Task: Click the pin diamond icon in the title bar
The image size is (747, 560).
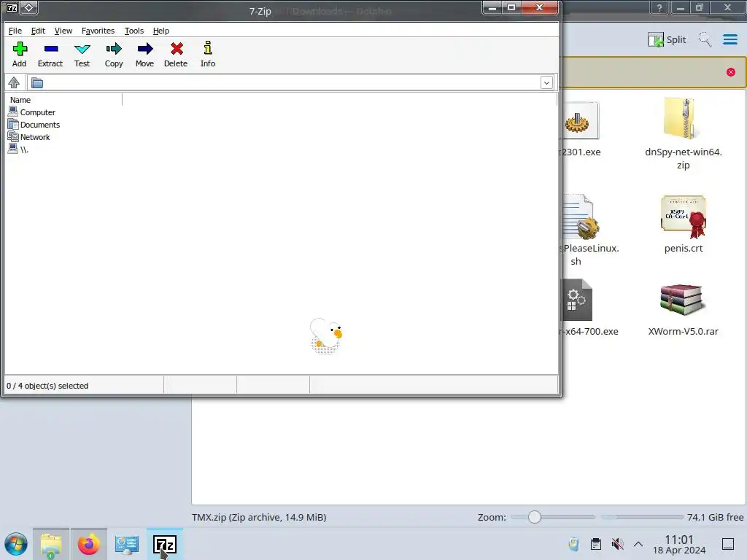Action: tap(28, 7)
